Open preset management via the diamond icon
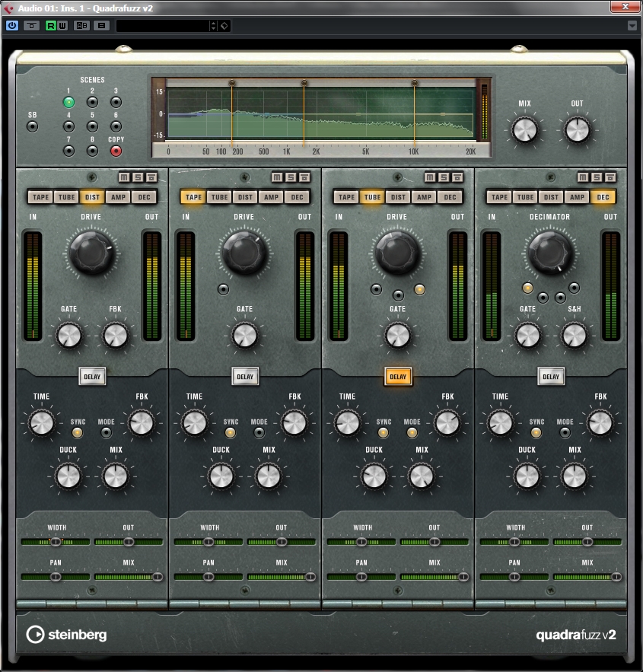The image size is (643, 672). click(224, 26)
